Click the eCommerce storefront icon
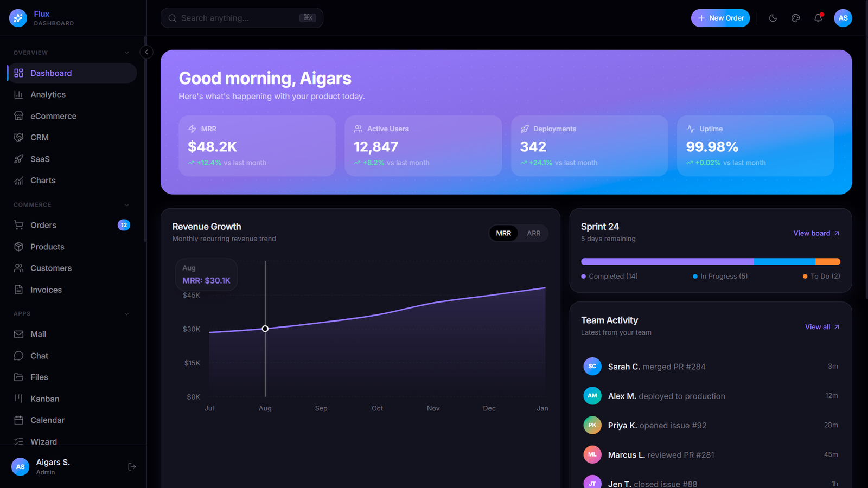 point(18,116)
